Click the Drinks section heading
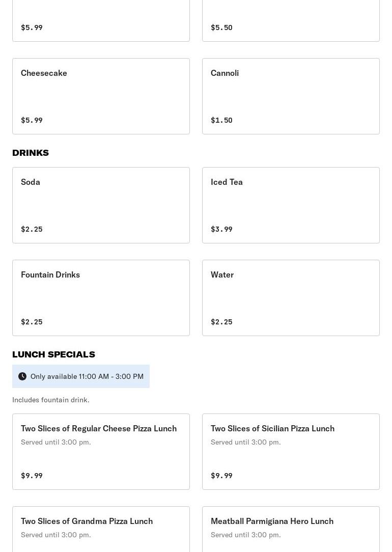 coord(31,153)
